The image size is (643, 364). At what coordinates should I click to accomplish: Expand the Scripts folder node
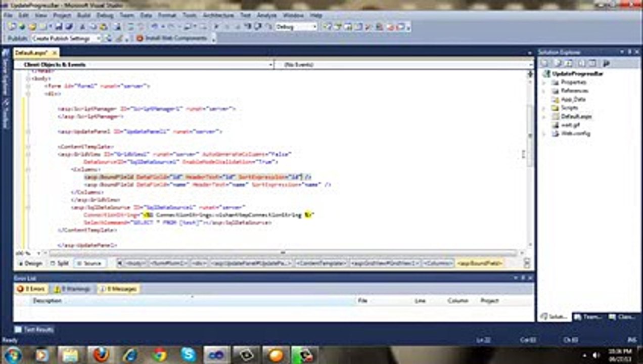tap(544, 108)
